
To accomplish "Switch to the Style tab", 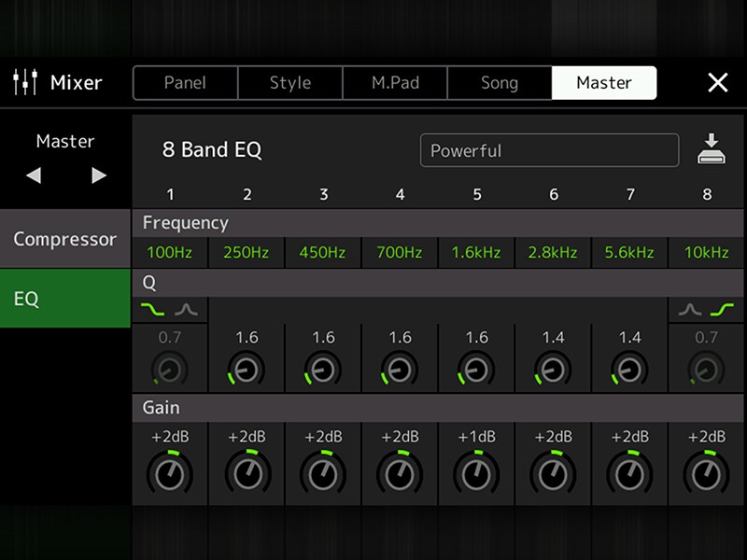I will click(290, 82).
